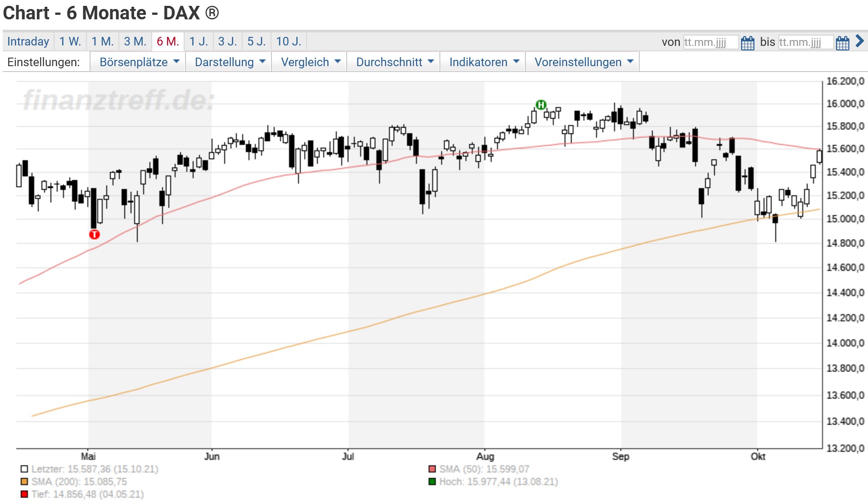
Task: Click the 'Mai' x-axis month label
Action: click(x=88, y=456)
